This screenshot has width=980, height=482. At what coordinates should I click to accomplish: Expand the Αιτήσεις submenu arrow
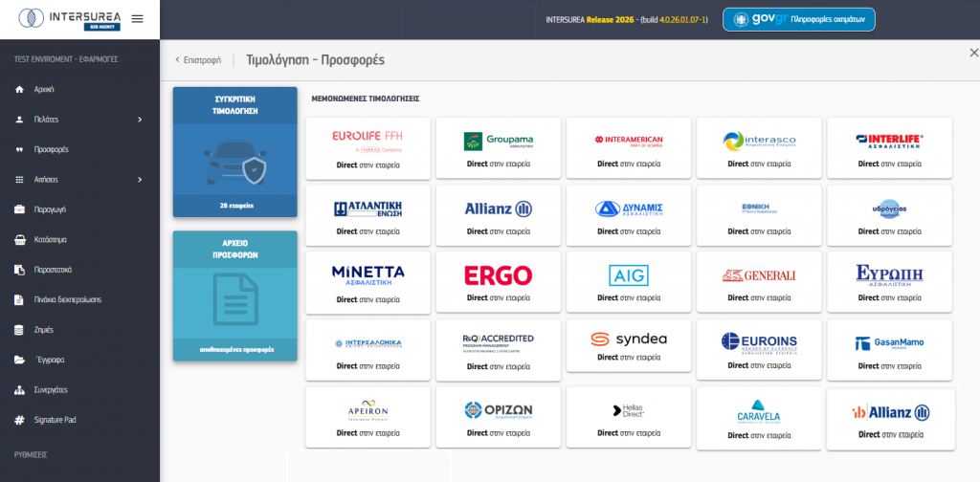click(x=140, y=179)
